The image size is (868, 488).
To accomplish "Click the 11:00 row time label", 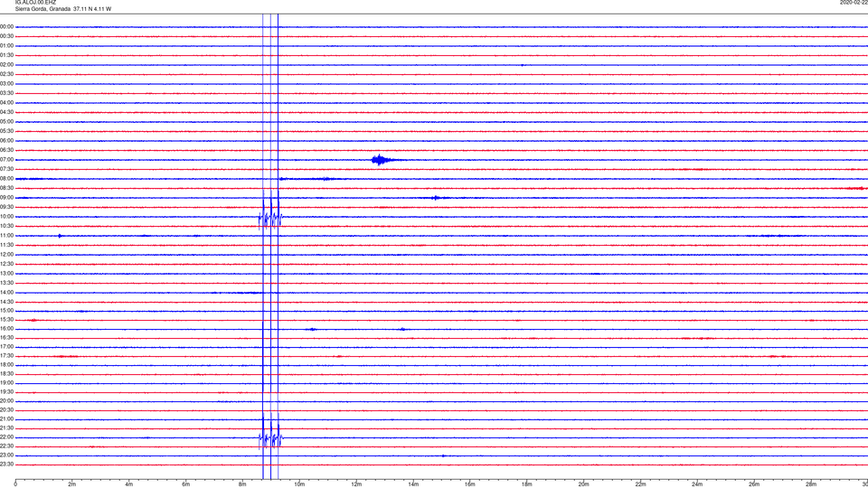I will (6, 236).
